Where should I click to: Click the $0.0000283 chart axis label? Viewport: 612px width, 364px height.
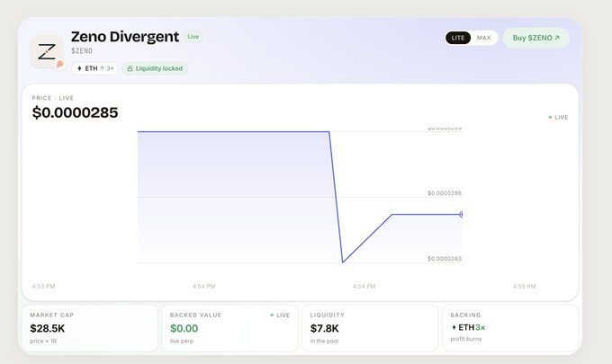pos(445,258)
